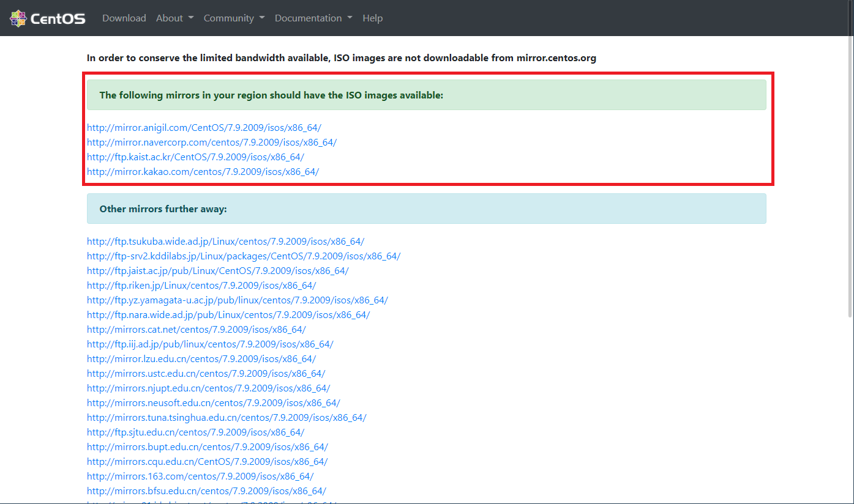Image resolution: width=854 pixels, height=504 pixels.
Task: Open the ftp.tsukuba.wide.ad.jp mirror link
Action: coord(225,242)
